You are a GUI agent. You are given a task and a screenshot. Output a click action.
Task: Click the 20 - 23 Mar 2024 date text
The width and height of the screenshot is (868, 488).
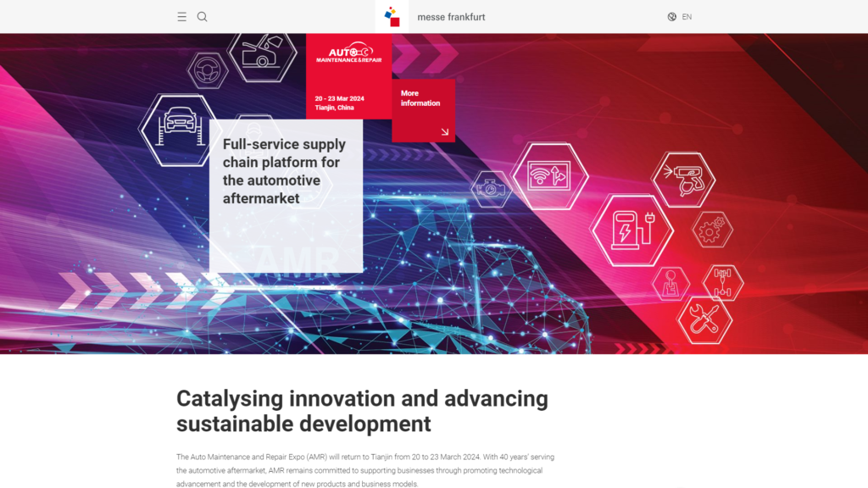(x=339, y=98)
